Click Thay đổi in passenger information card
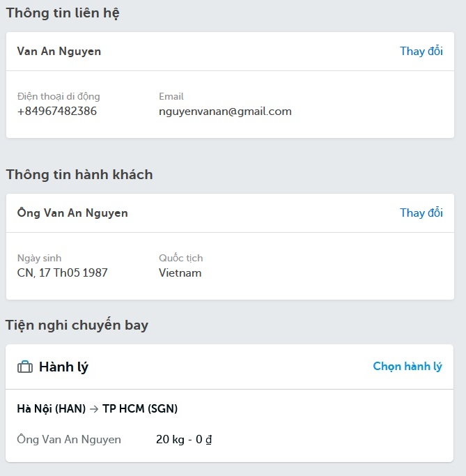 (x=421, y=213)
